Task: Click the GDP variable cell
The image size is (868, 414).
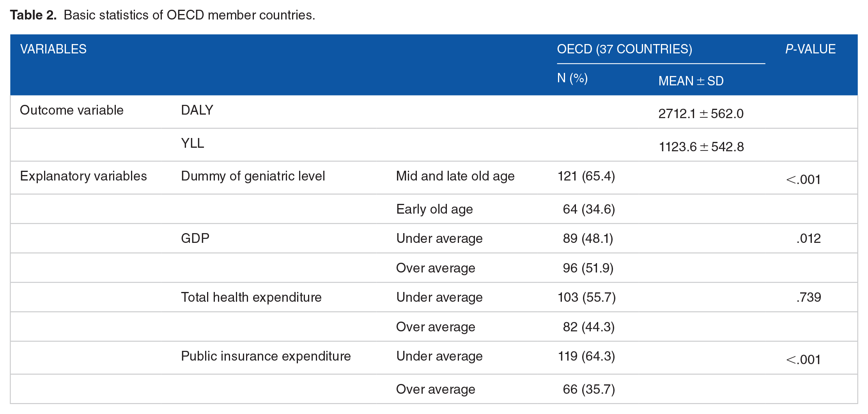Action: point(195,238)
